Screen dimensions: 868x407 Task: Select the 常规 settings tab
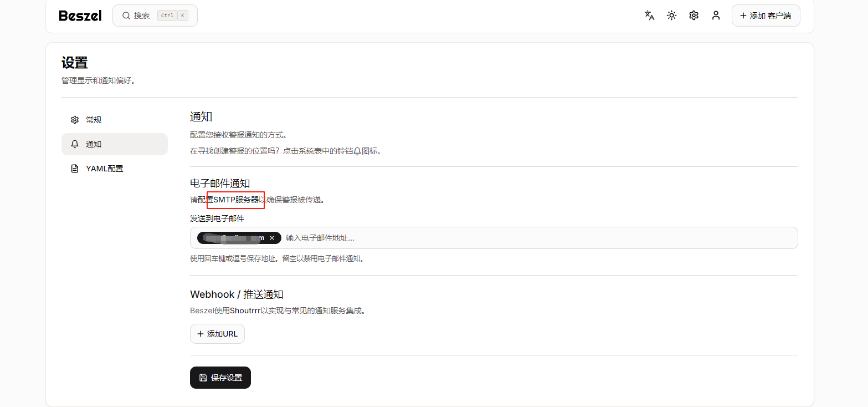(x=115, y=120)
